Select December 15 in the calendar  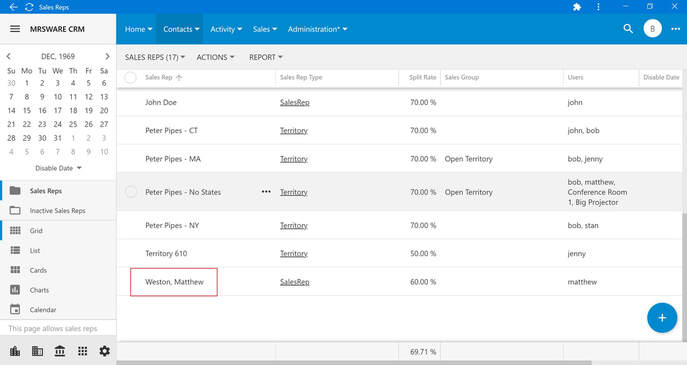27,110
